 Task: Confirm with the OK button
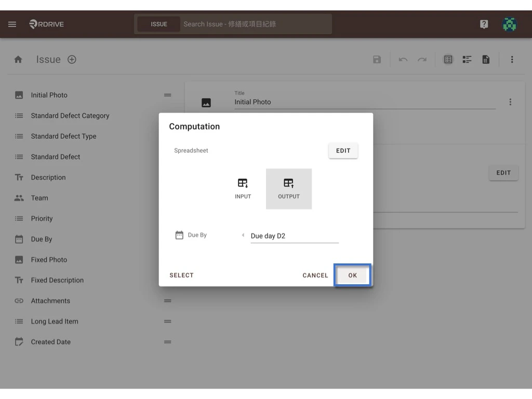click(x=353, y=275)
